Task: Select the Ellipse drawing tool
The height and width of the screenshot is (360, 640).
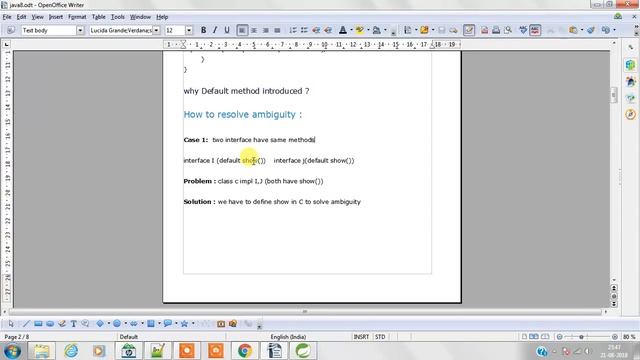Action: [x=50, y=324]
